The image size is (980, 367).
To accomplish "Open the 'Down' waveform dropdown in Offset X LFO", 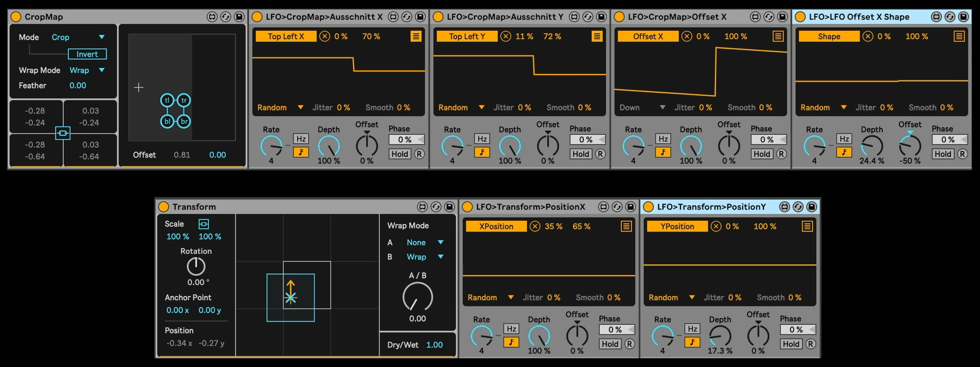I will 662,108.
